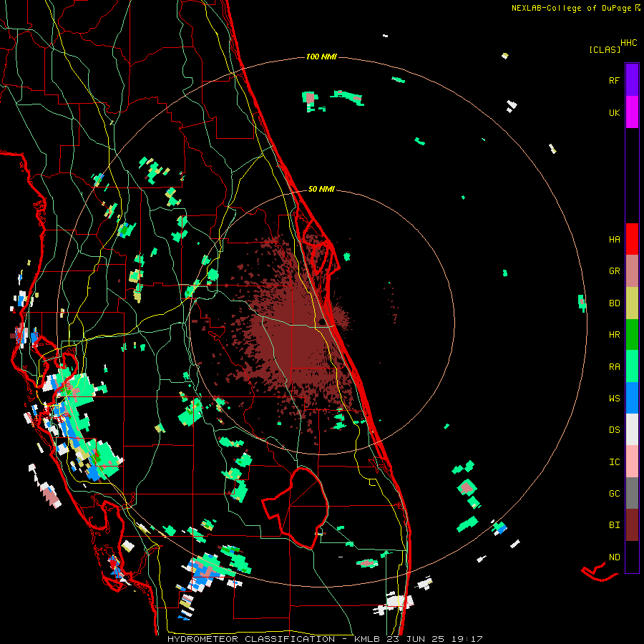Image resolution: width=644 pixels, height=644 pixels.
Task: Click the RF purple legend swatch
Action: click(x=632, y=80)
